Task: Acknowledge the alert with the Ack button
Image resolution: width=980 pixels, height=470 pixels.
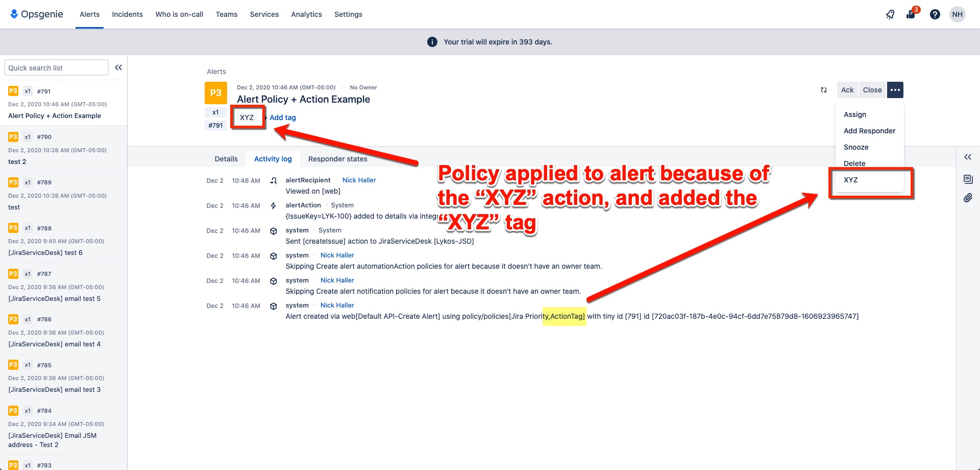Action: tap(847, 90)
